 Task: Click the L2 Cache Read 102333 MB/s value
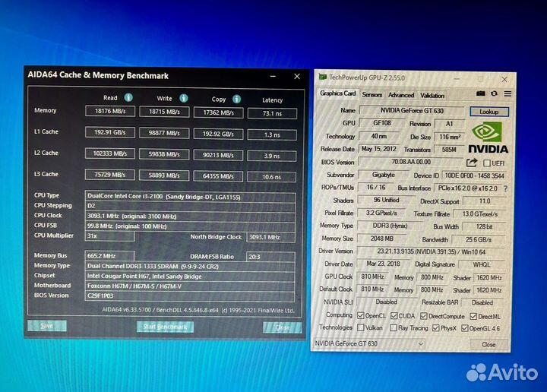pos(110,153)
